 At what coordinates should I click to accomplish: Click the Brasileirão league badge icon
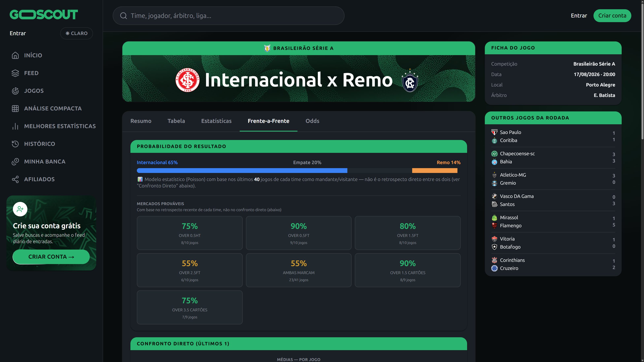pos(267,48)
